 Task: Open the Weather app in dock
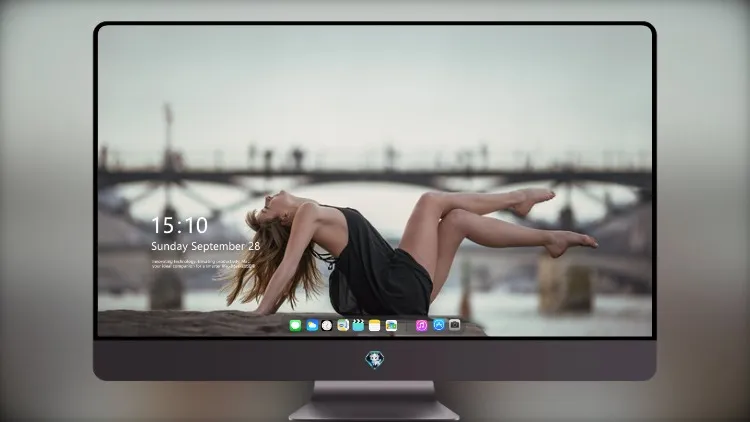click(312, 325)
